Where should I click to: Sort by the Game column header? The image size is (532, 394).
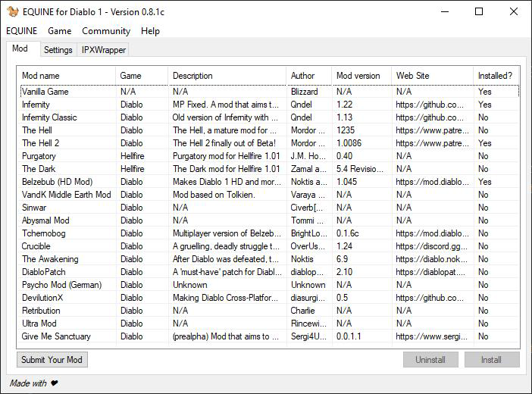pyautogui.click(x=142, y=76)
